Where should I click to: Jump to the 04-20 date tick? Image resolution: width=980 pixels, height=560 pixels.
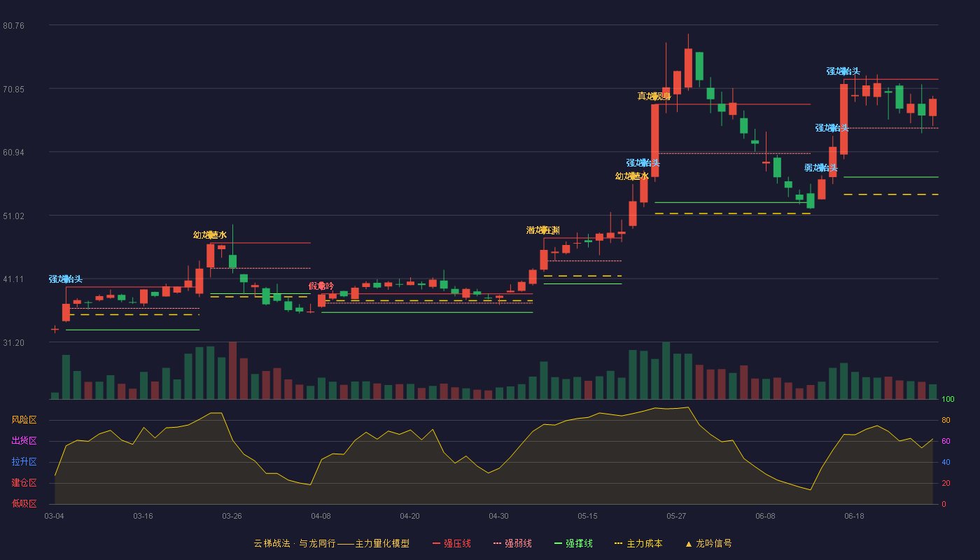[x=410, y=516]
